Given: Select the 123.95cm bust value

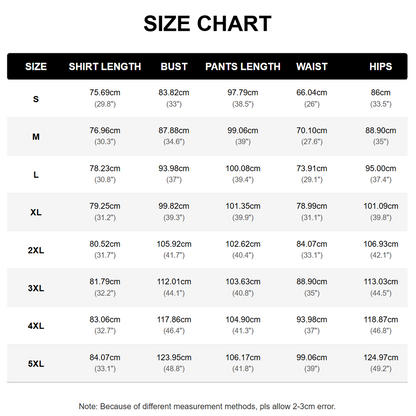Looking at the screenshot, I should pos(174,358).
